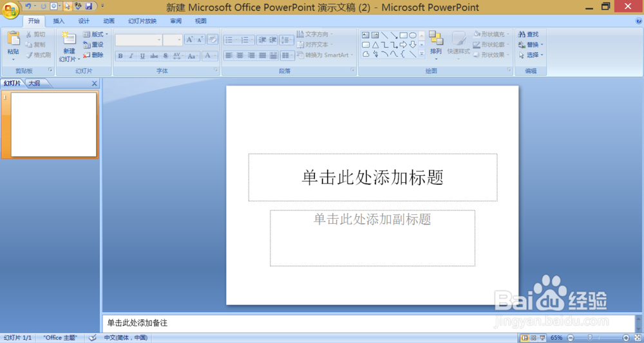Screen dimensions: 644x343
Task: Select the Left Brace shape
Action: click(x=403, y=54)
